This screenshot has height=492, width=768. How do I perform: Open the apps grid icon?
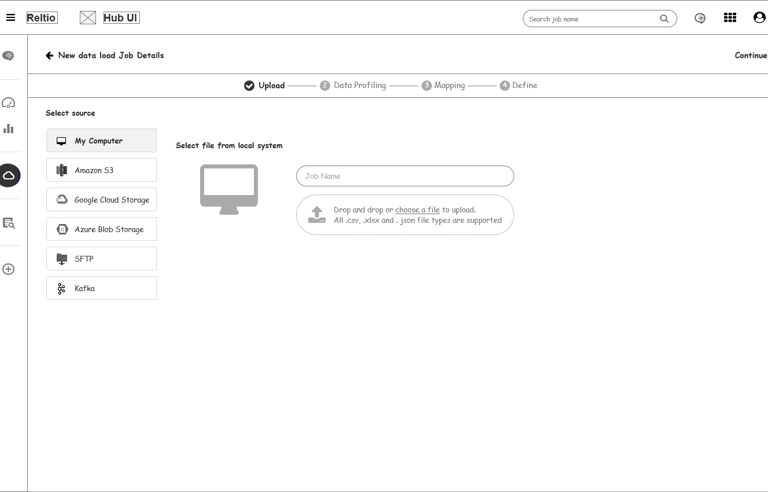[x=730, y=18]
